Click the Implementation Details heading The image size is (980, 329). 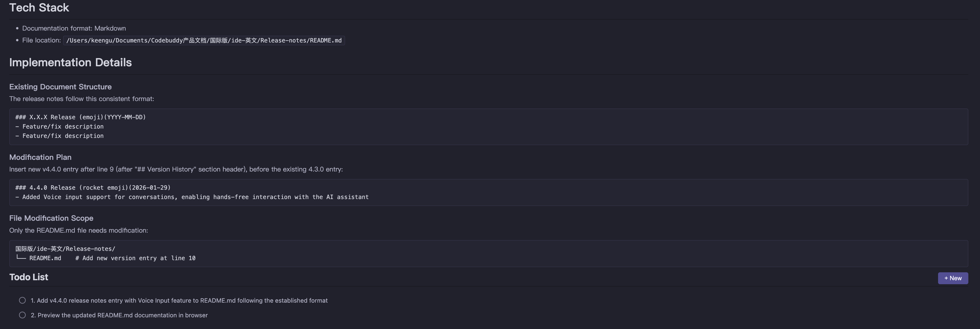[x=70, y=63]
